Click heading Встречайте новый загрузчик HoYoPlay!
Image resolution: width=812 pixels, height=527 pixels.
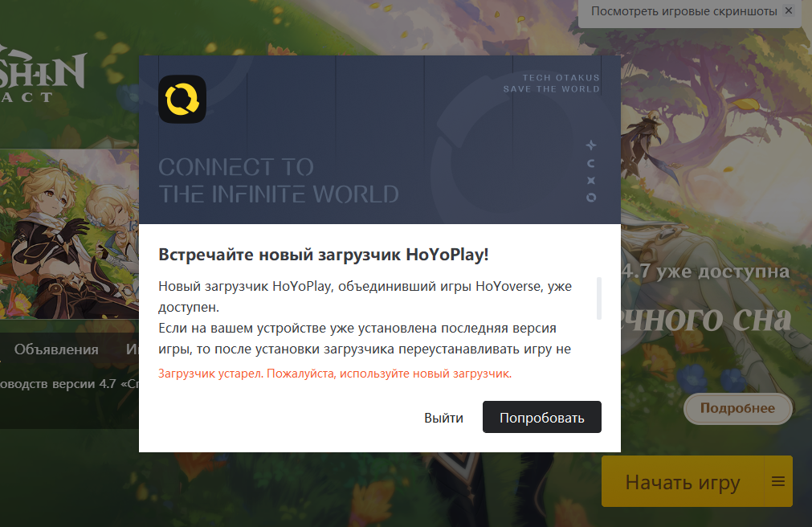pos(323,255)
